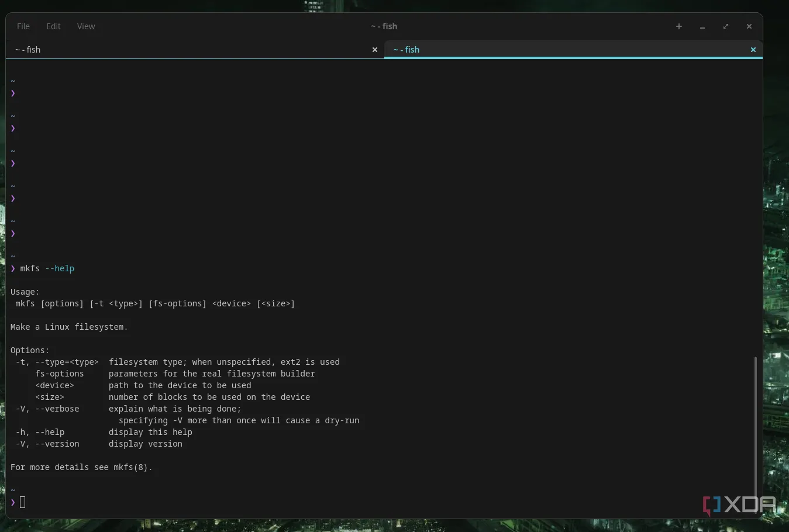Screen dimensions: 789x532
Task: Add a new tab with plus icon
Action: click(x=679, y=26)
